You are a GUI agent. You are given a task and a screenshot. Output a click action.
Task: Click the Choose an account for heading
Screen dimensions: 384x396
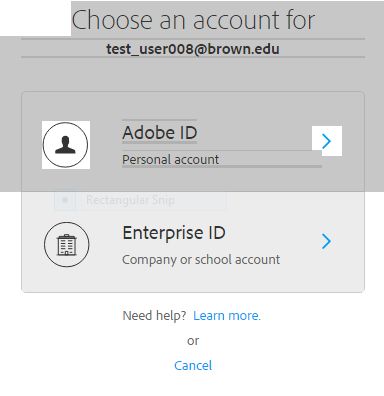point(193,20)
